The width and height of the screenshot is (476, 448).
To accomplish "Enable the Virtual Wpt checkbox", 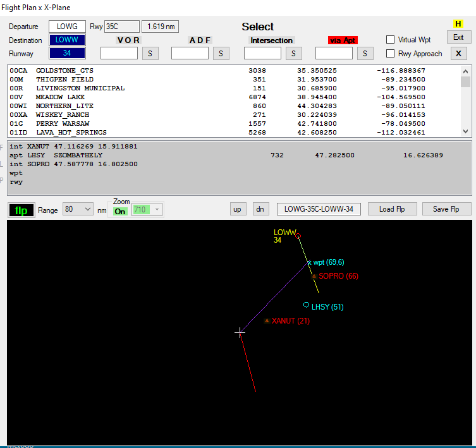I will (x=390, y=40).
